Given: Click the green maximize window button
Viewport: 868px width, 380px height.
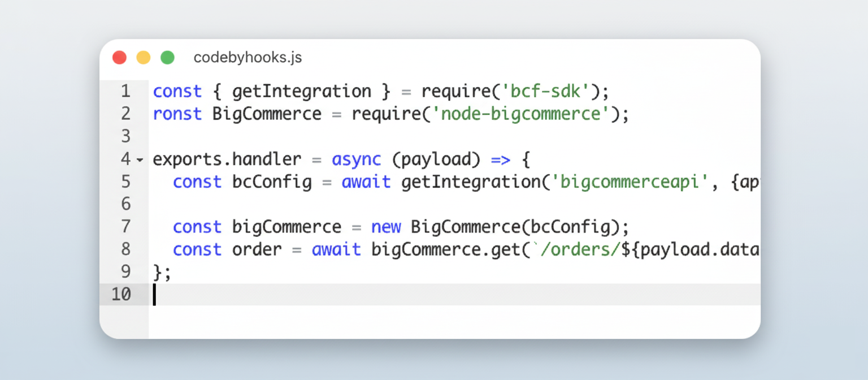Looking at the screenshot, I should [x=167, y=58].
